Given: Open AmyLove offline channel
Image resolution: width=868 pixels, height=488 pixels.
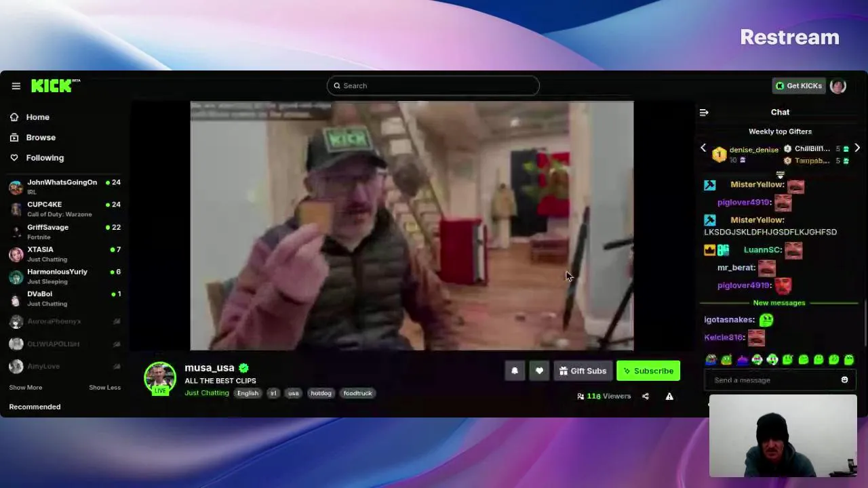Looking at the screenshot, I should (65, 366).
